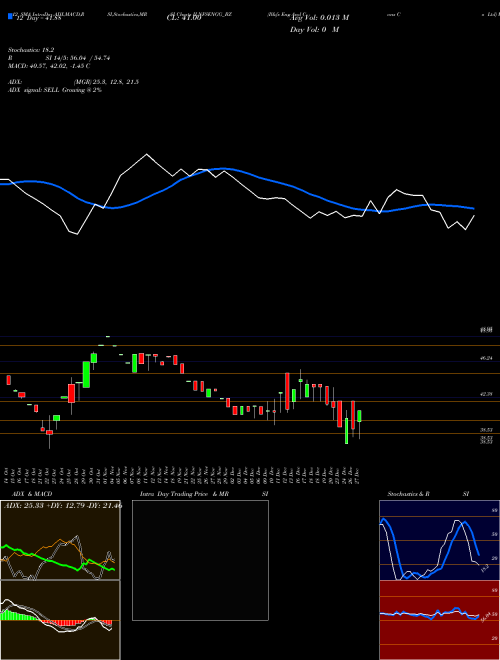Viewport: 500px width, 660px height.
Task: Click the 42.38 price axis label
Action: point(487,394)
